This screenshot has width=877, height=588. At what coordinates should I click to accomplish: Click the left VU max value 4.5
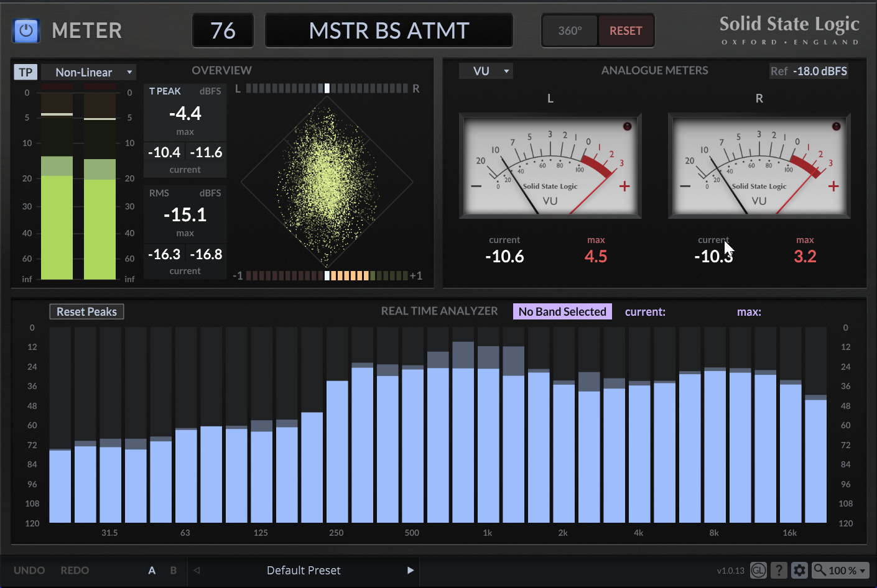(x=596, y=256)
